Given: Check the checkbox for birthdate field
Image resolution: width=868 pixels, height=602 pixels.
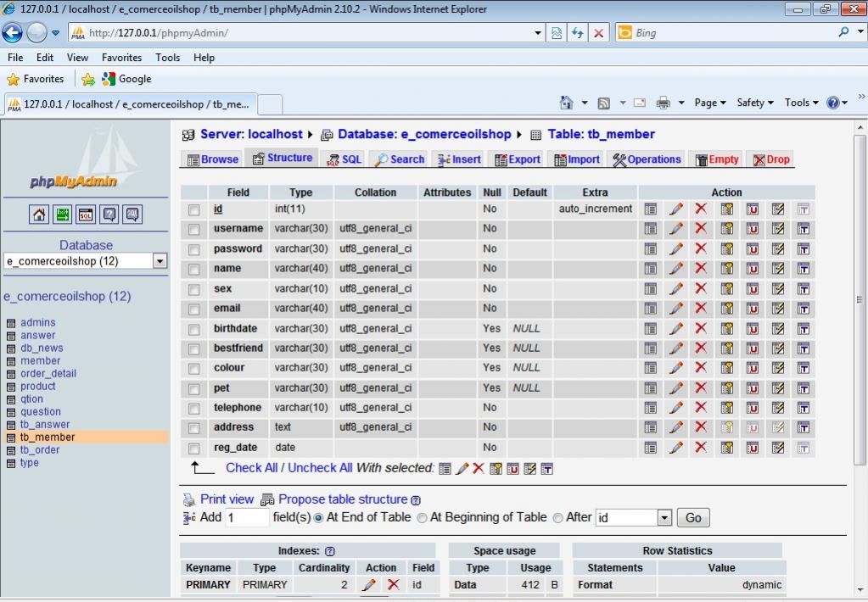Looking at the screenshot, I should tap(194, 329).
